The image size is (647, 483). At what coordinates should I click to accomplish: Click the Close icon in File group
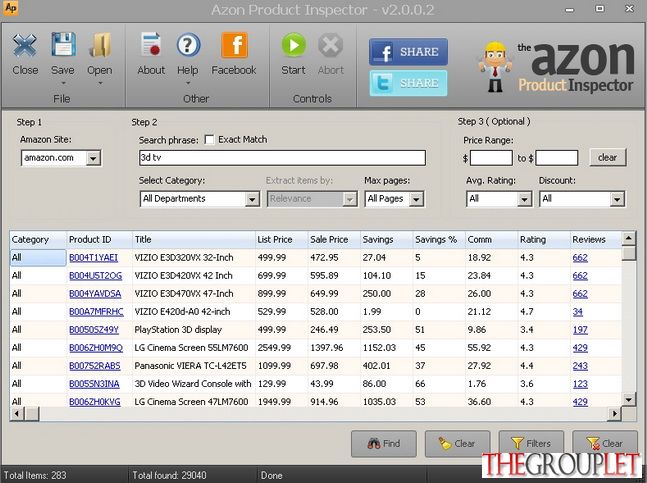click(25, 45)
